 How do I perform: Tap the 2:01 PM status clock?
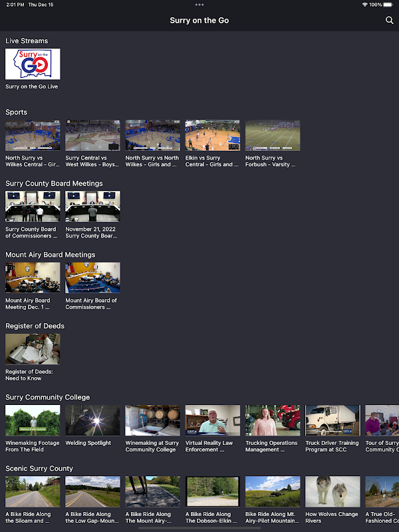(x=15, y=5)
